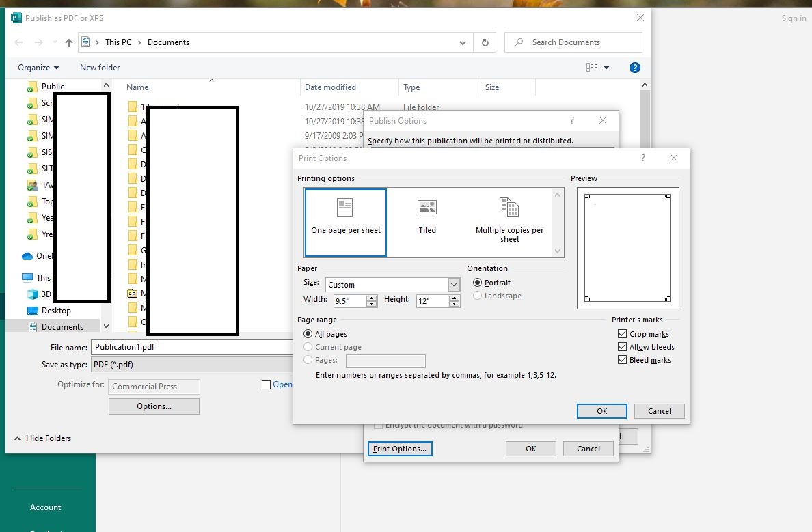This screenshot has width=812, height=532.
Task: Click Forward arrow in file dialog
Action: (39, 42)
